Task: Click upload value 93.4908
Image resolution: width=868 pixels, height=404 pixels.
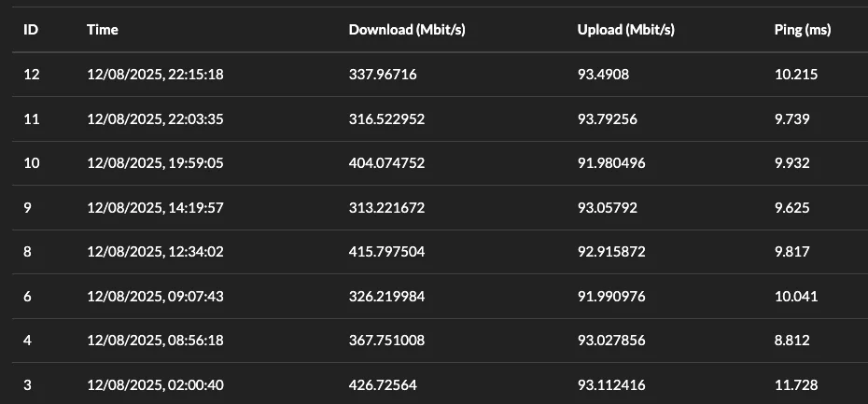Action: click(603, 75)
